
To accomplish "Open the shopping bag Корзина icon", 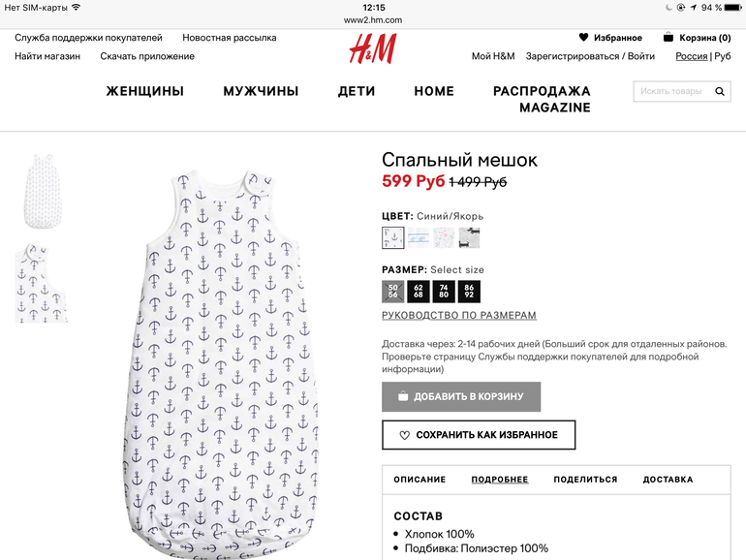I will 668,37.
